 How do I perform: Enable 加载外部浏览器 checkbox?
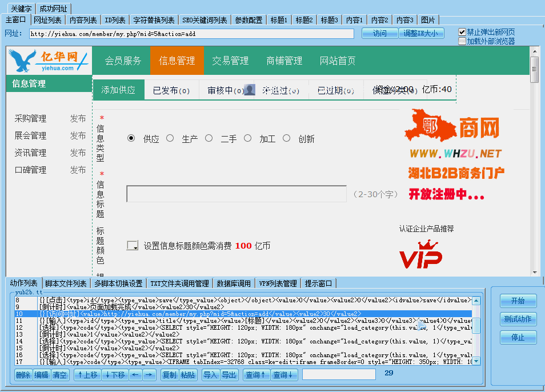[x=462, y=41]
